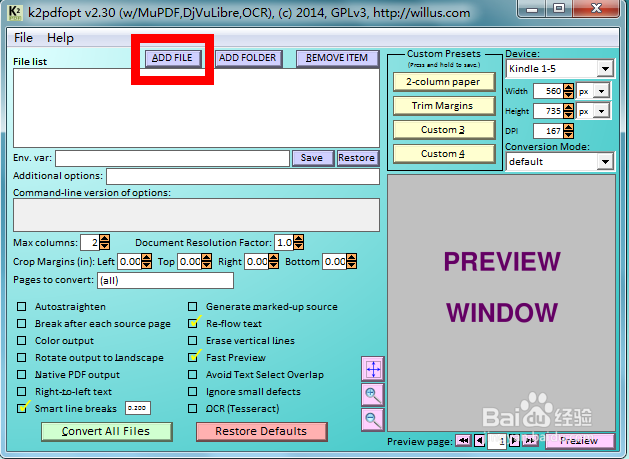This screenshot has width=629, height=459.
Task: Click the Env. var input field
Action: [x=172, y=158]
